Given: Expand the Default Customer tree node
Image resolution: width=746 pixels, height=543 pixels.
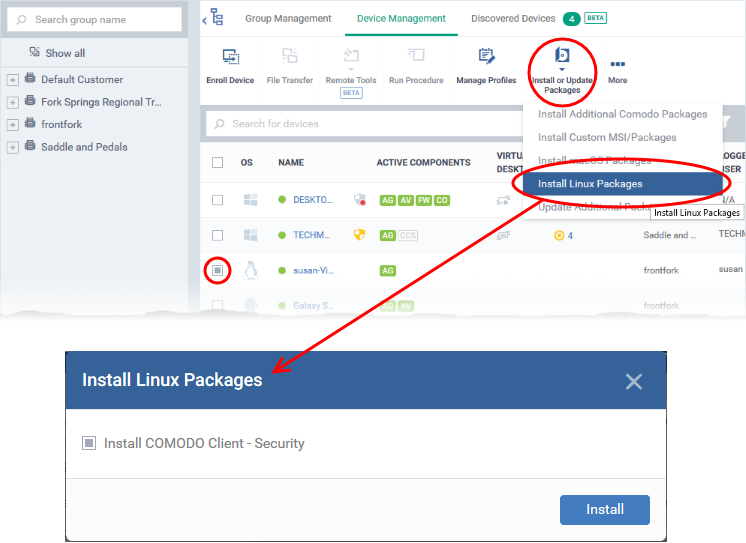Looking at the screenshot, I should [x=13, y=79].
